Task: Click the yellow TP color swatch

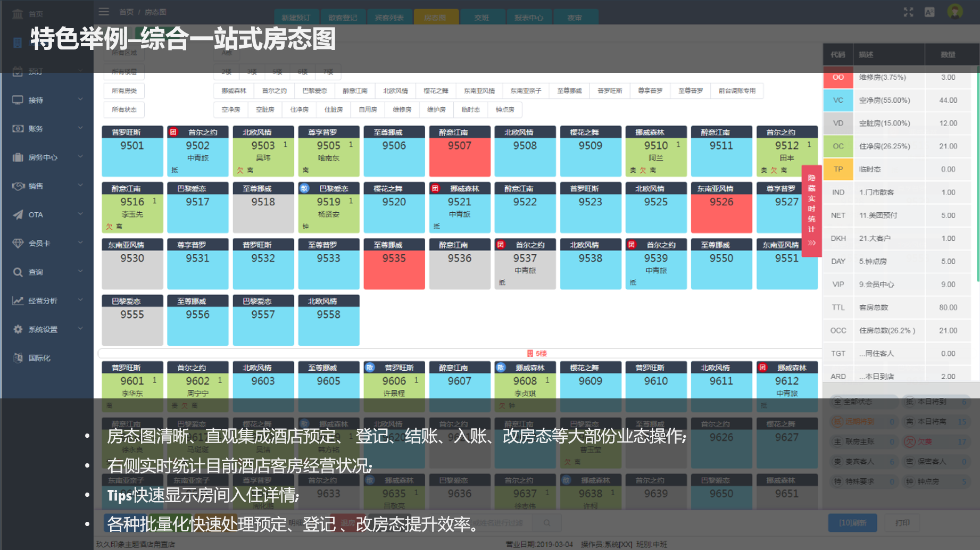Action: pos(838,169)
